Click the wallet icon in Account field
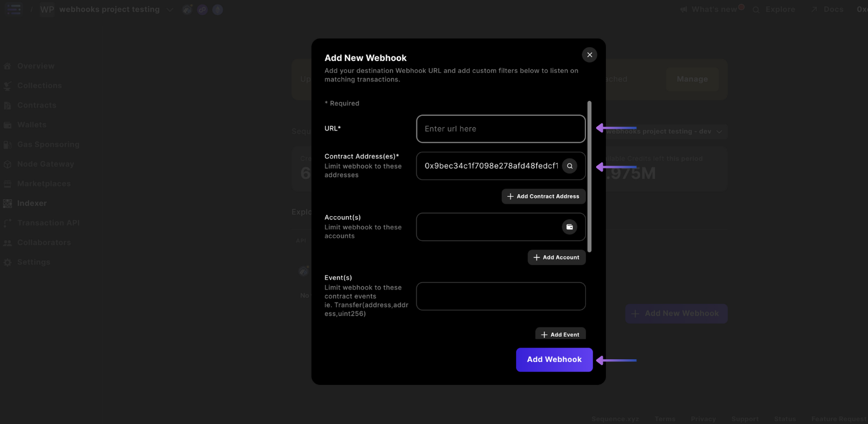868x424 pixels. [569, 227]
